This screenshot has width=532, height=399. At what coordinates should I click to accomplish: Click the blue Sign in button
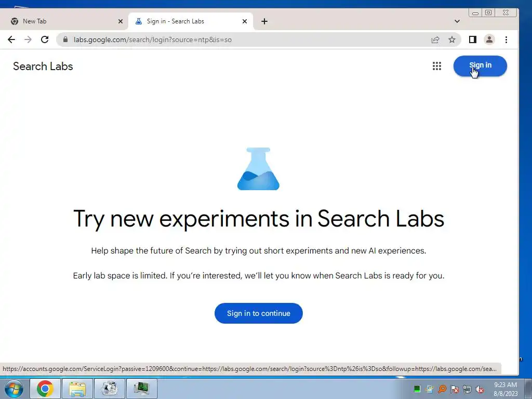point(480,66)
